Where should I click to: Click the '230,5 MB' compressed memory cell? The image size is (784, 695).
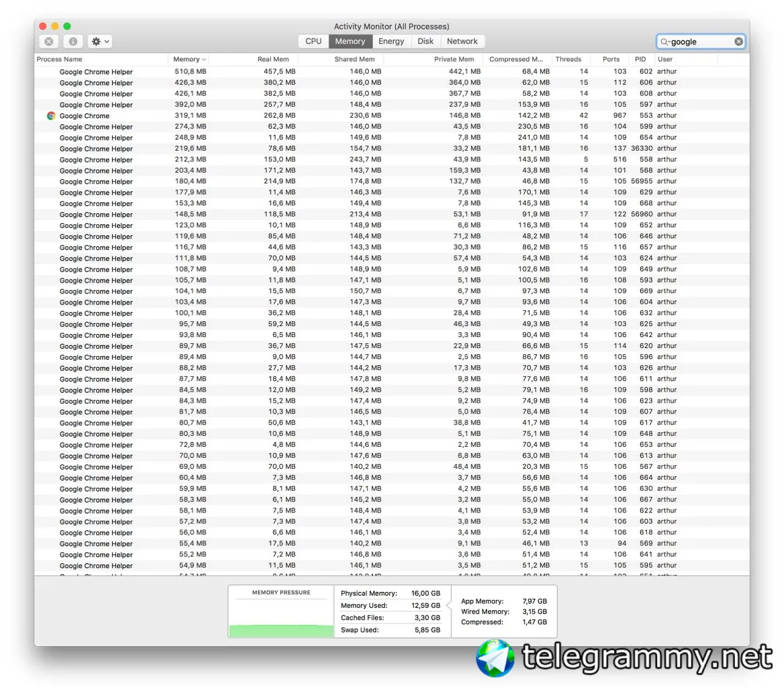(x=534, y=126)
